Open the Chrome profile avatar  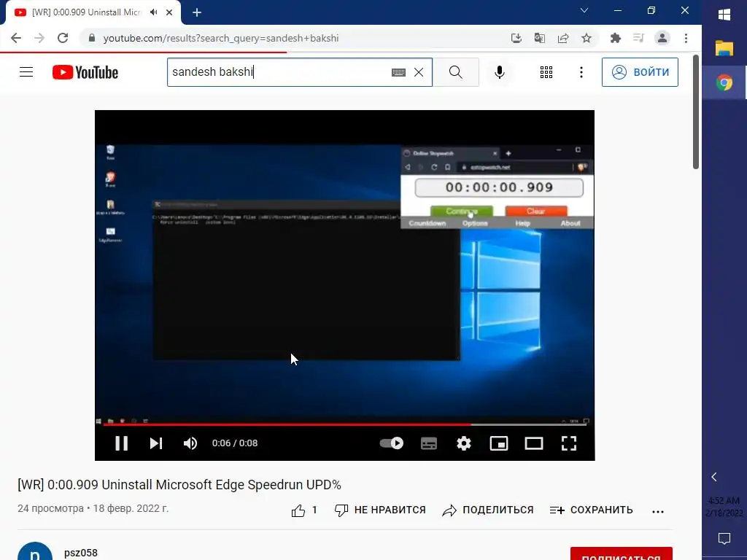click(662, 38)
